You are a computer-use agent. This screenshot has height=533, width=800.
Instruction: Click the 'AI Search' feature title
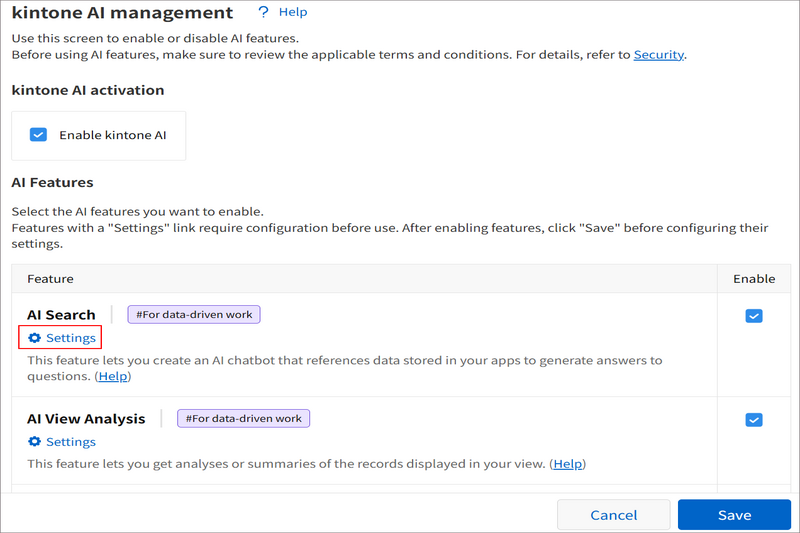pos(61,315)
